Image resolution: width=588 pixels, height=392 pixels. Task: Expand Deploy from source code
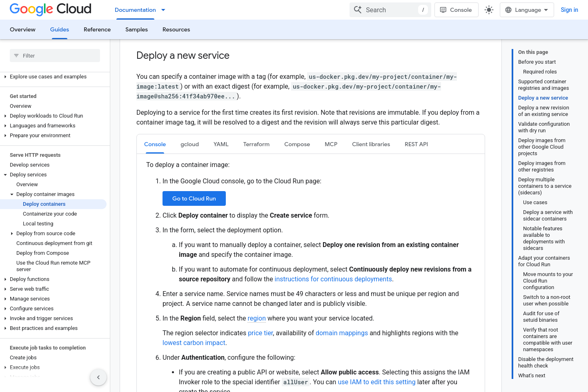[x=12, y=234]
